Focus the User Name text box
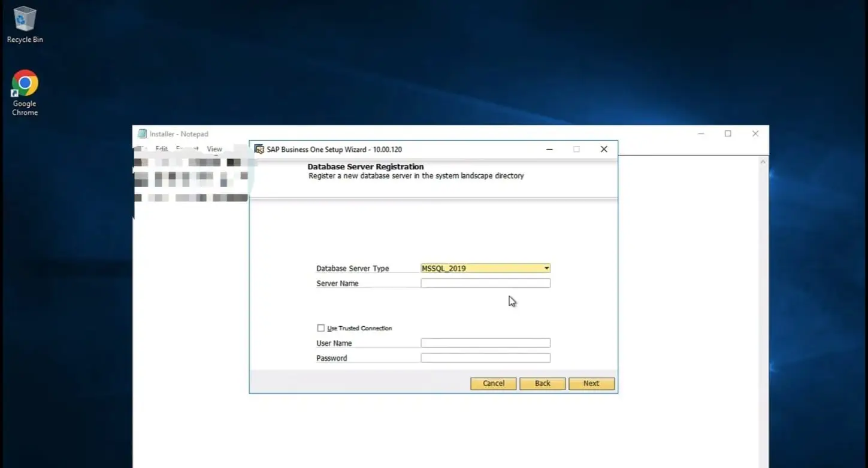The width and height of the screenshot is (868, 468). pyautogui.click(x=485, y=343)
